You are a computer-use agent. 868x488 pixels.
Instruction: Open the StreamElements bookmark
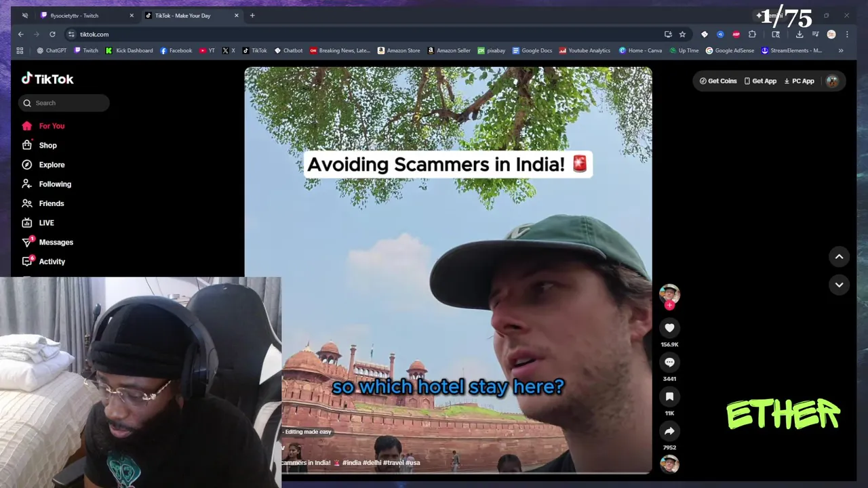[792, 51]
